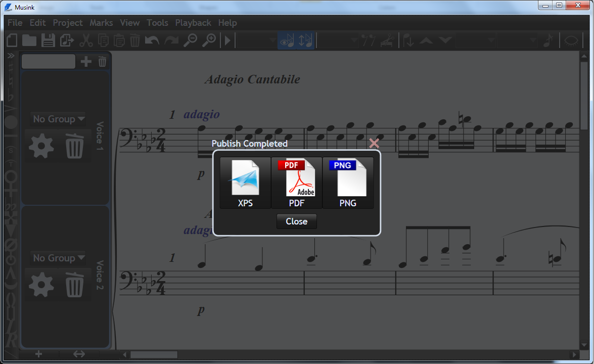The image size is (594, 364).
Task: Toggle the eye-with-note view mode button
Action: 287,40
